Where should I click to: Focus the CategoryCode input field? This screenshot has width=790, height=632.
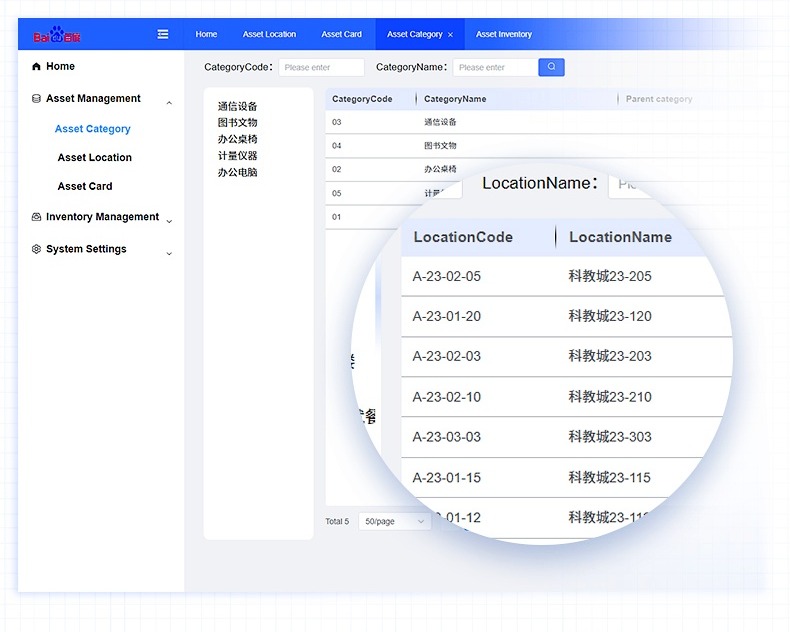point(321,68)
